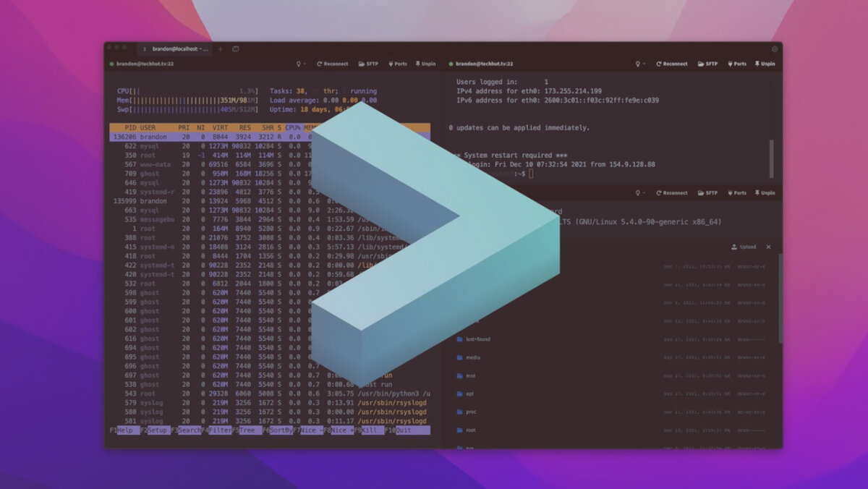Sort htop by the USER column header
The image size is (868, 489).
pos(148,127)
